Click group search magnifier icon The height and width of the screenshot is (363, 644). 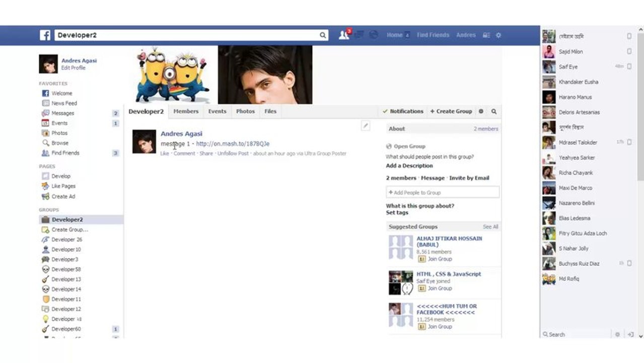coord(494,111)
